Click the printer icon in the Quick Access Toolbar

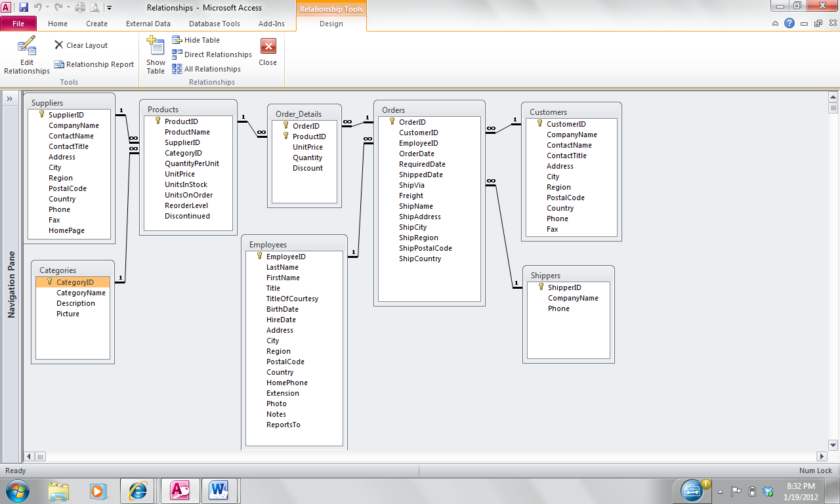[x=80, y=7]
